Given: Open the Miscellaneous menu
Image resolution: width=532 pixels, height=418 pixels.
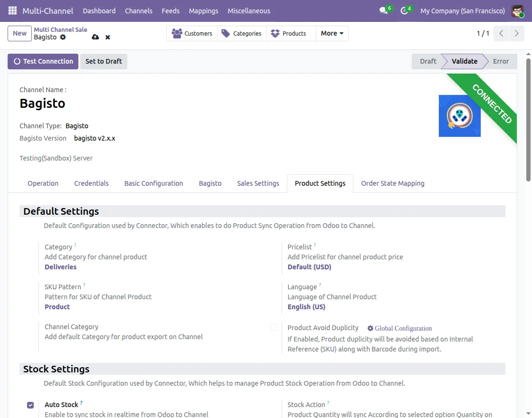Looking at the screenshot, I should [249, 11].
